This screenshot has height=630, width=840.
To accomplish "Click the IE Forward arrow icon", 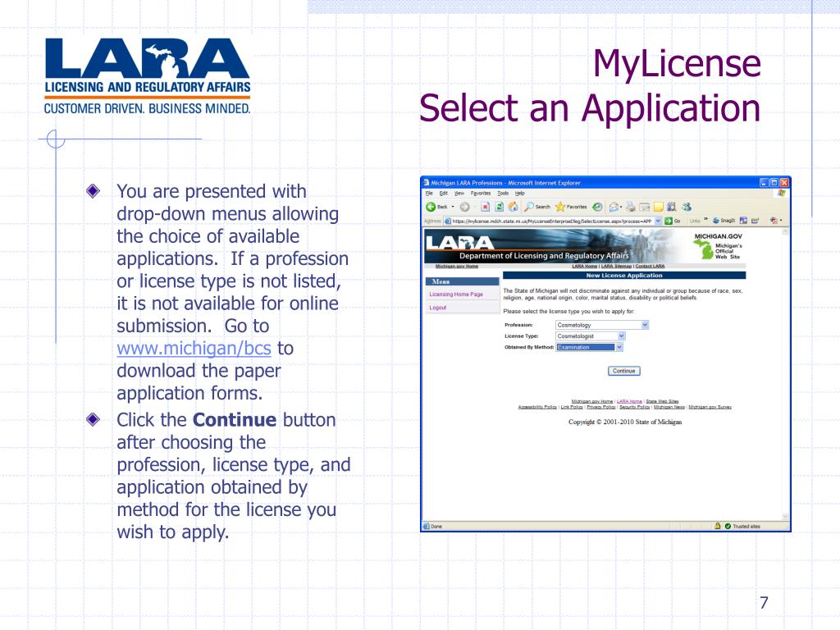I will 464,207.
